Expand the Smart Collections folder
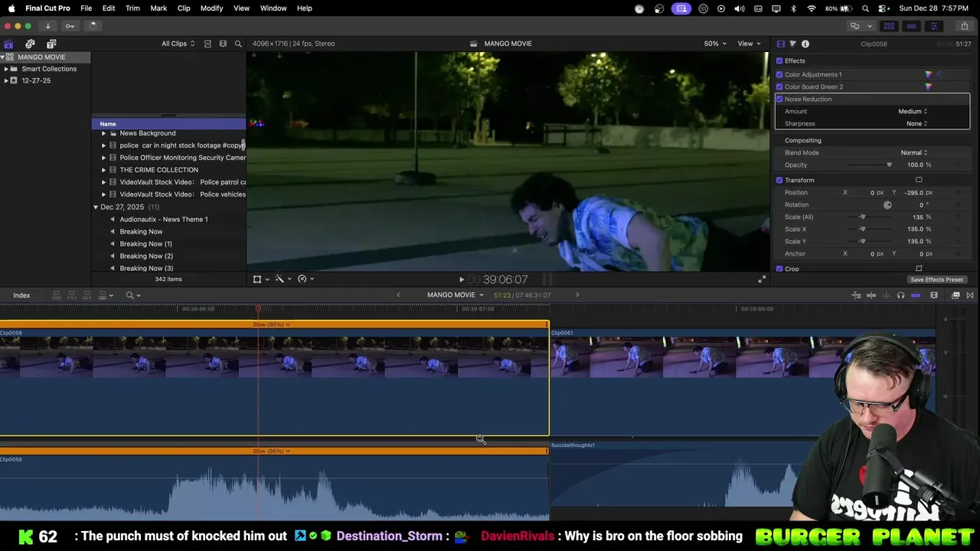 click(x=6, y=69)
